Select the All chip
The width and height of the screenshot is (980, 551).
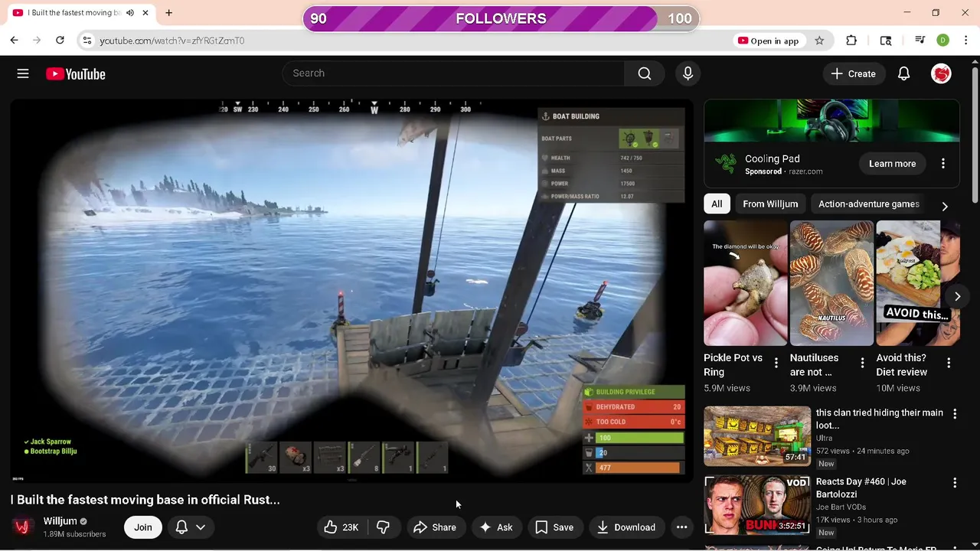[x=717, y=204]
